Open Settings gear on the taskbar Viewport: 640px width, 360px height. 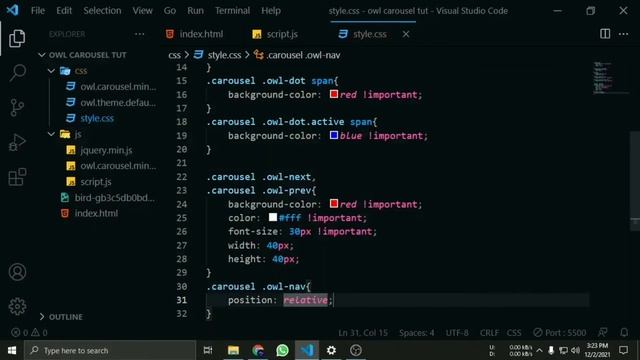(331, 350)
